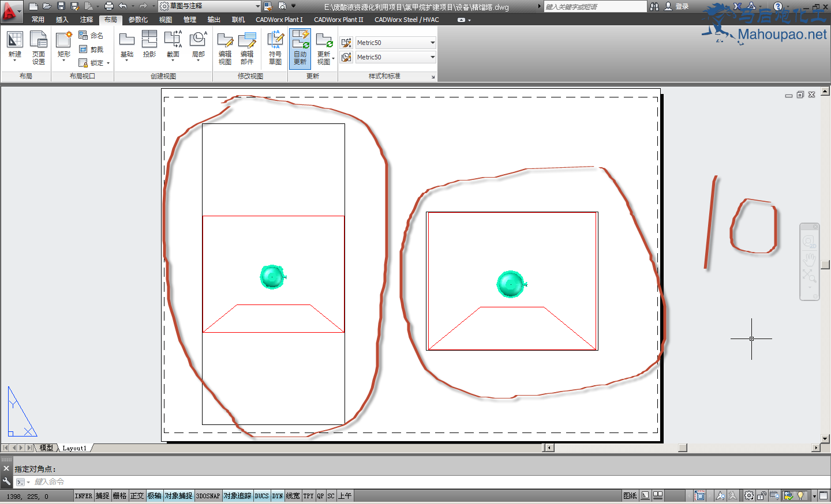
Task: Toggle DUCS dynamic UCS
Action: click(261, 496)
